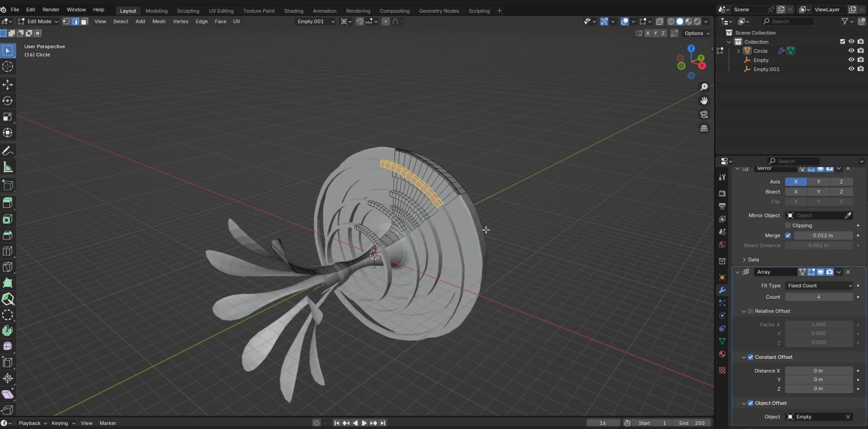868x429 pixels.
Task: Activate the Rotate tool
Action: pos(8,101)
